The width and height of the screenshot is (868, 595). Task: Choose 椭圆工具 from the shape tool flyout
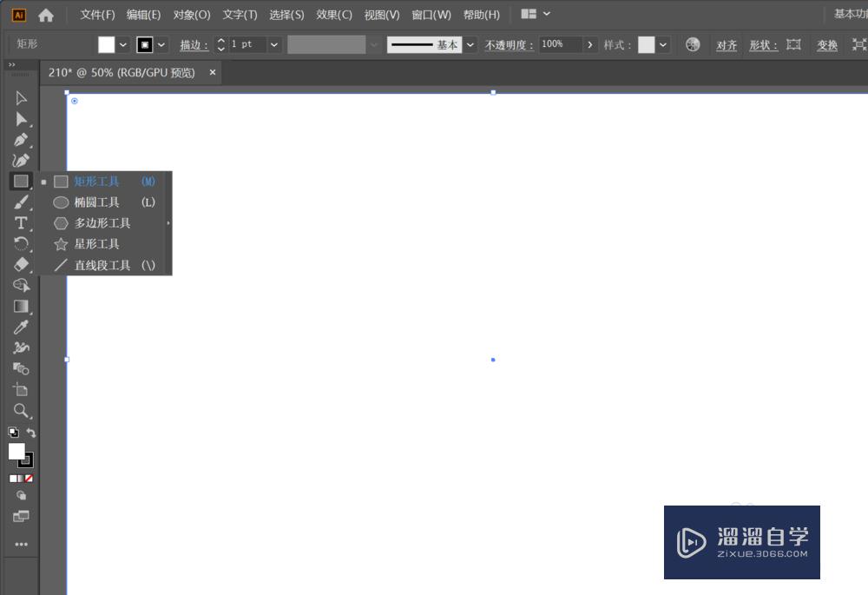[x=94, y=202]
